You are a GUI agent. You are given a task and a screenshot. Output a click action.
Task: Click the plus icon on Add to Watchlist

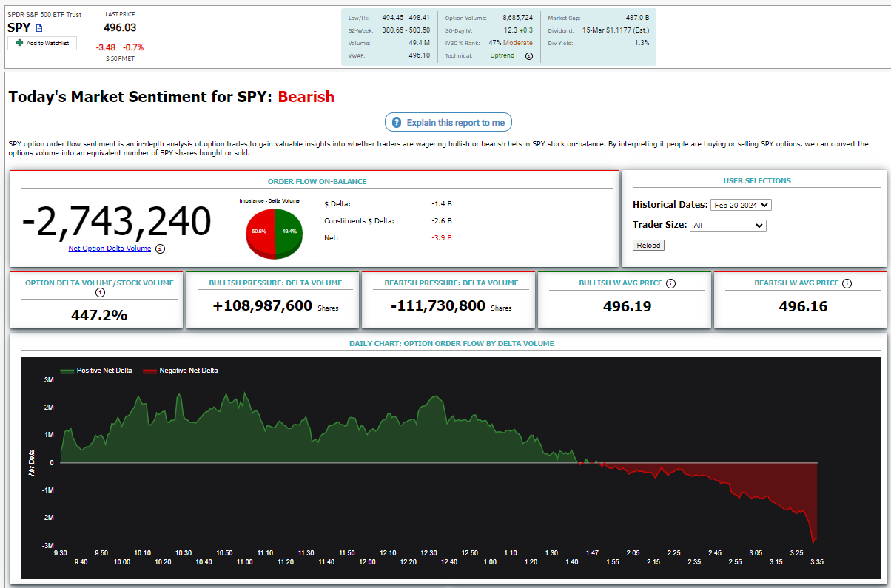(x=19, y=43)
